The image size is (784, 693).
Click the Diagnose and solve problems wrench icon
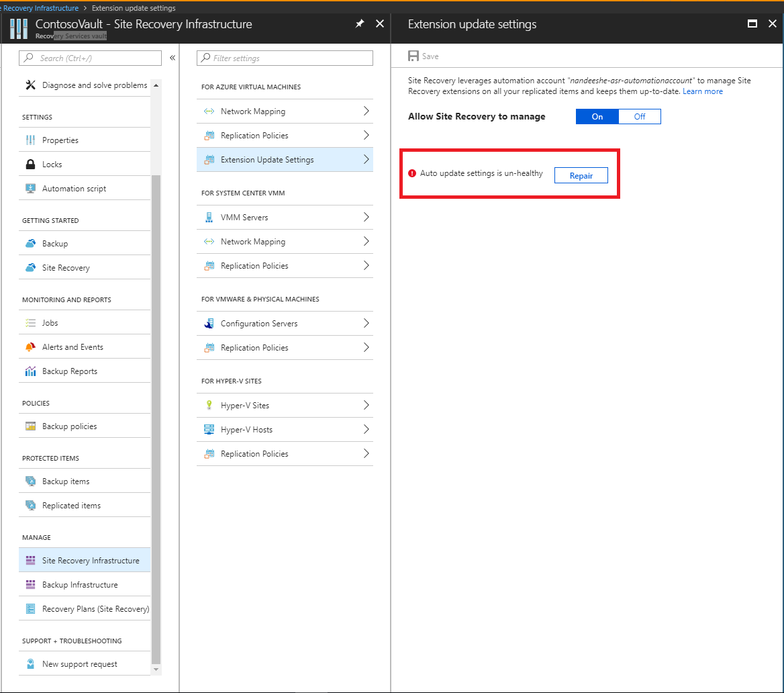30,85
